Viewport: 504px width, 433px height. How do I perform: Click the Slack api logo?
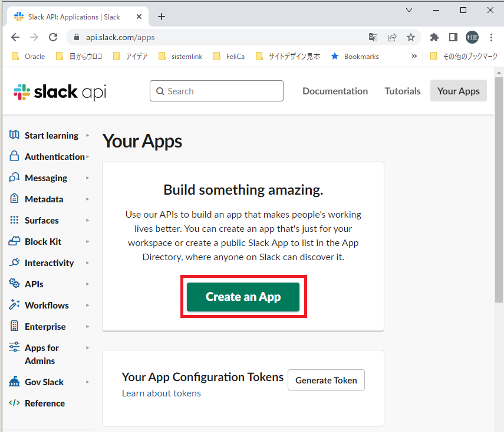pyautogui.click(x=59, y=91)
